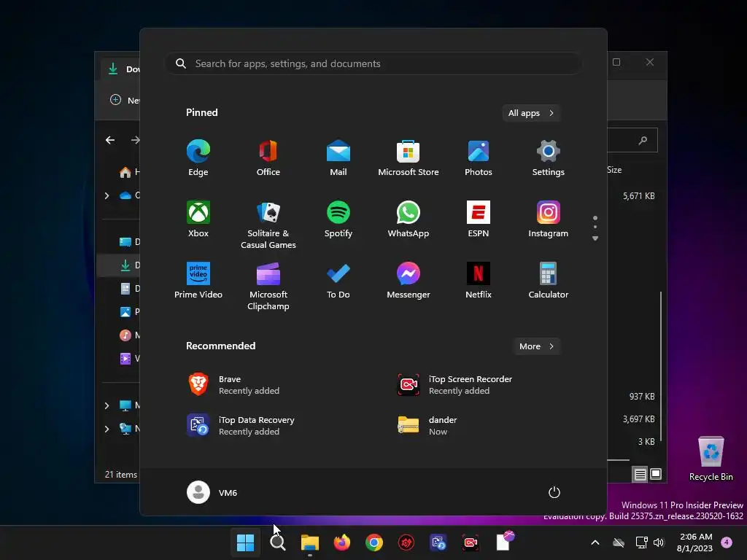Launch Office from pinned apps

click(268, 158)
